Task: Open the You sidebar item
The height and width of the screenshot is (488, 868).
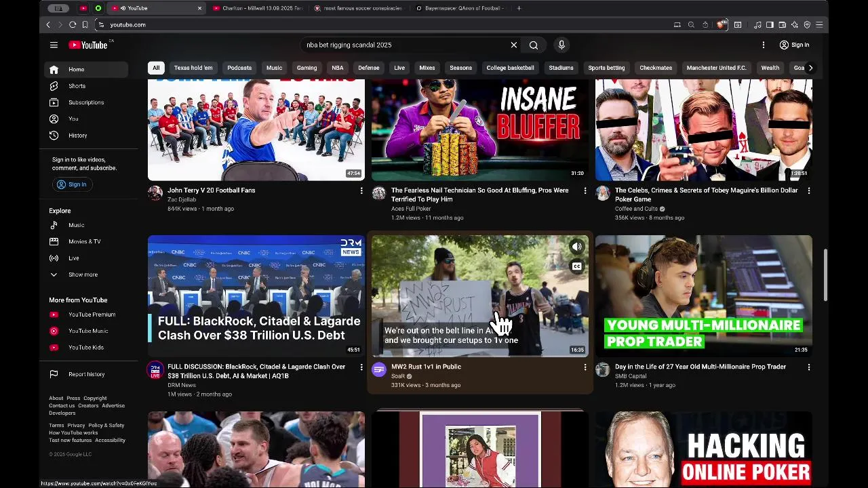Action: coord(86,119)
